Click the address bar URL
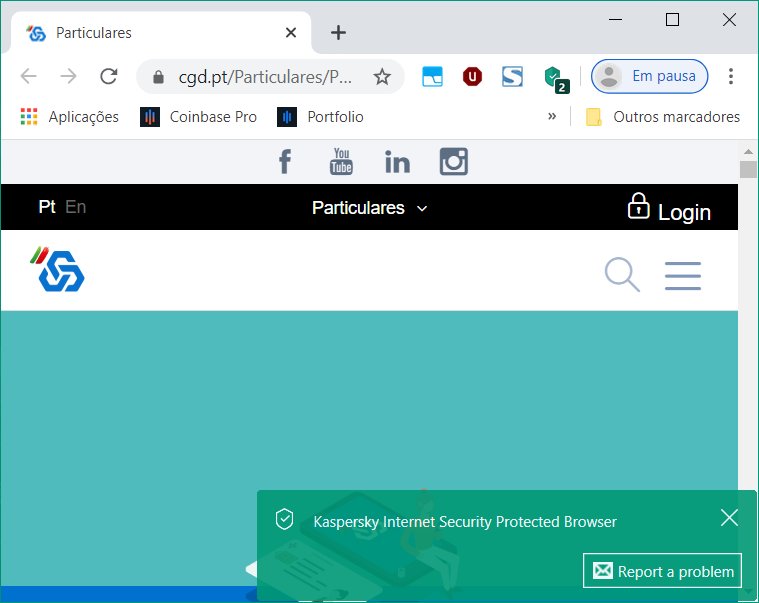The width and height of the screenshot is (759, 603). click(x=265, y=77)
